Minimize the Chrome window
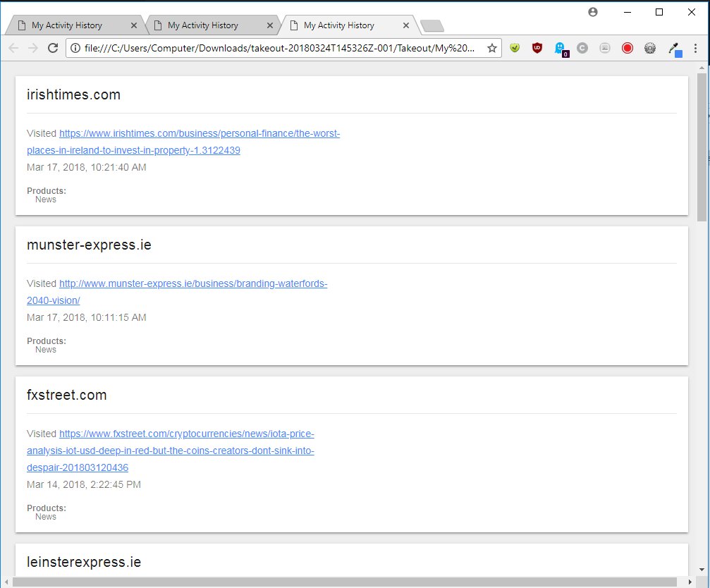Screen dimensions: 710x588 (x=627, y=12)
